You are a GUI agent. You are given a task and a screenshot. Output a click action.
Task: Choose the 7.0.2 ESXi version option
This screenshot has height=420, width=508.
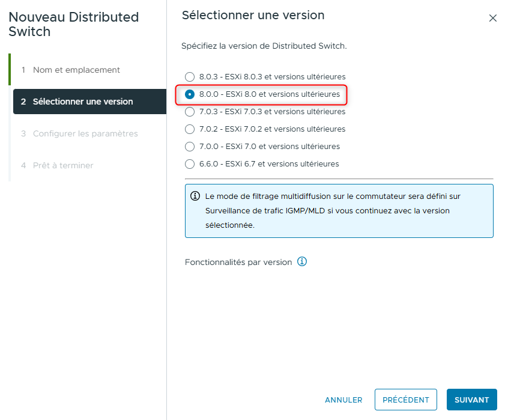[x=190, y=129]
